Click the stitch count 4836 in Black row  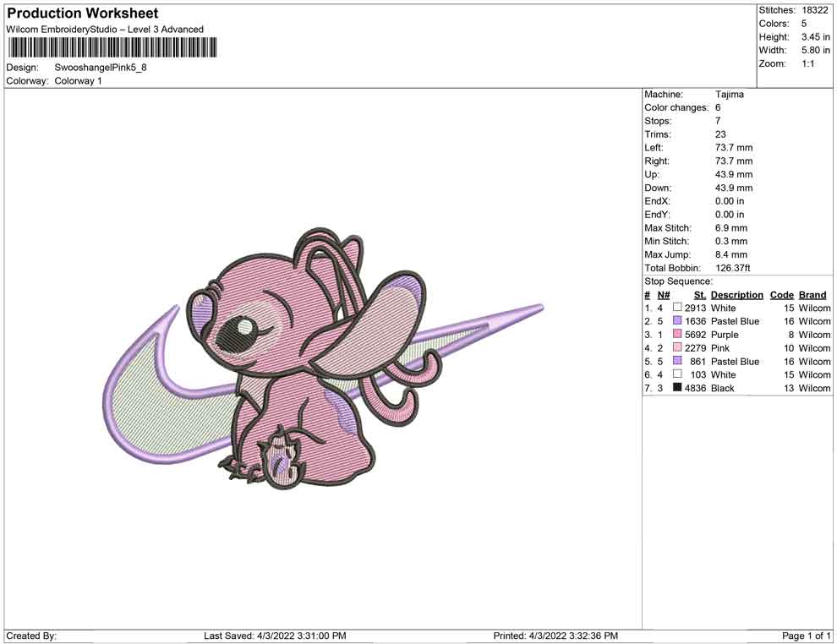[x=696, y=388]
